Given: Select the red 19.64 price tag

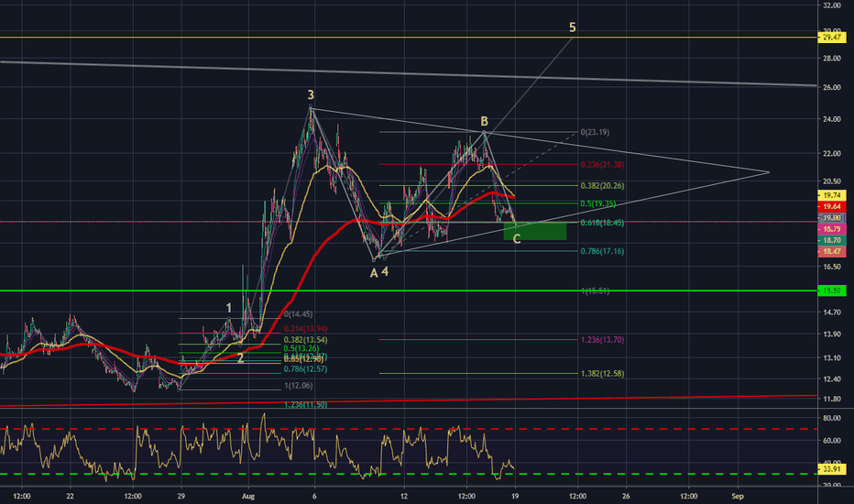Looking at the screenshot, I should point(832,206).
